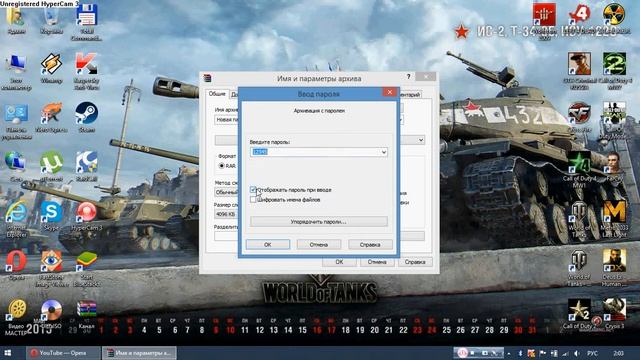Launch CrossFire from the desktop
The width and height of the screenshot is (640, 360).
[579, 117]
